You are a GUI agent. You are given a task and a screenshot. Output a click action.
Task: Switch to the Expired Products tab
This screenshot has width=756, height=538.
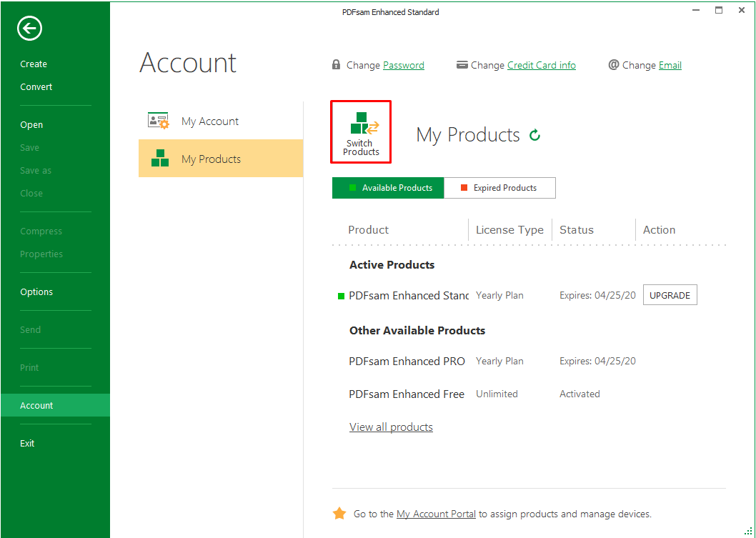[499, 187]
